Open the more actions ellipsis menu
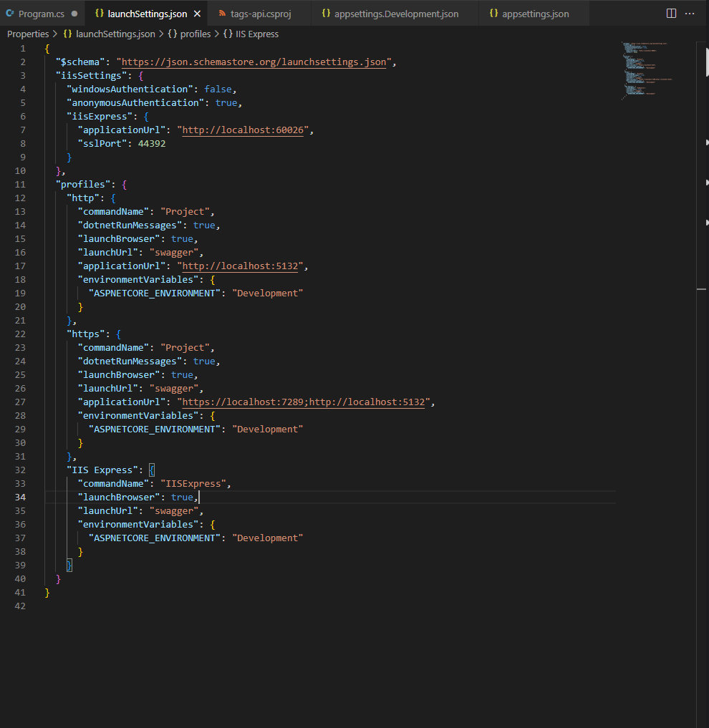Viewport: 709px width, 728px height. 690,12
